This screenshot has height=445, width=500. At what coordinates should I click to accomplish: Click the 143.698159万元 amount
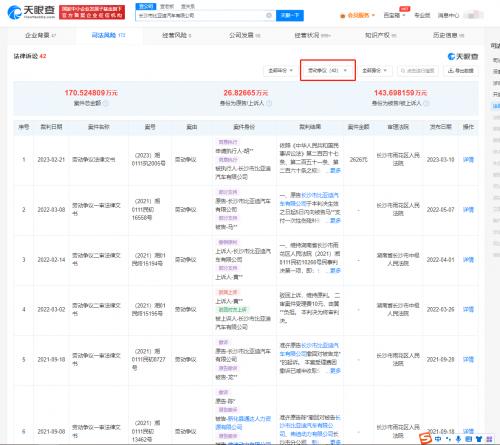tap(400, 93)
